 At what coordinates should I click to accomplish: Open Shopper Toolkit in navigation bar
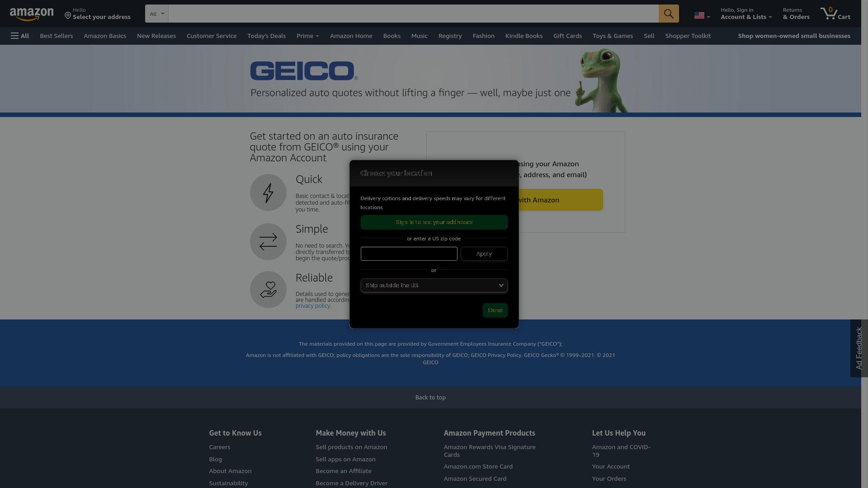[x=688, y=36]
